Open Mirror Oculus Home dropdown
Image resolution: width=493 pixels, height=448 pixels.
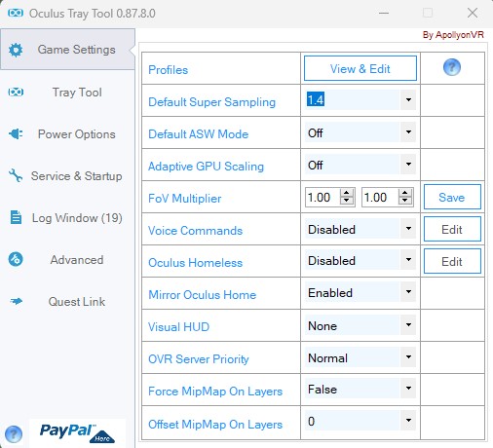point(408,292)
